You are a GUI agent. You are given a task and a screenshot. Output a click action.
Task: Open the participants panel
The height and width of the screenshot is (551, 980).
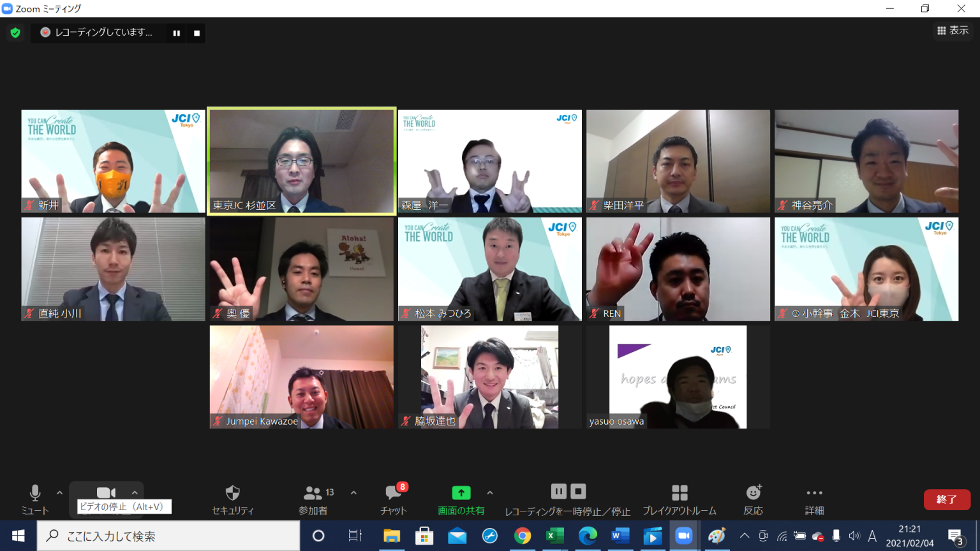314,499
